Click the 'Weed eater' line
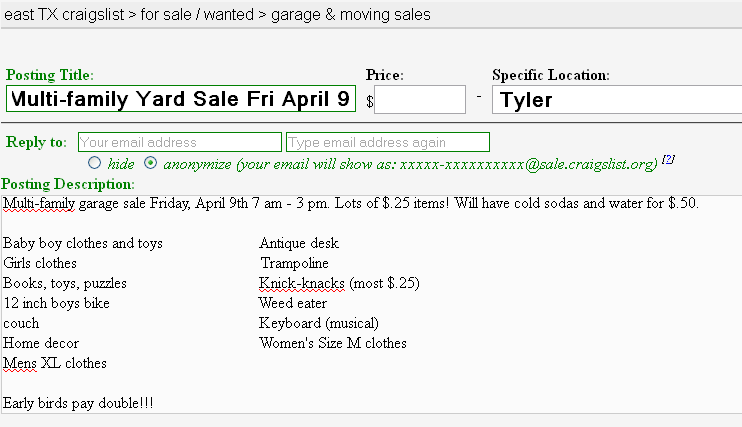 pos(292,303)
